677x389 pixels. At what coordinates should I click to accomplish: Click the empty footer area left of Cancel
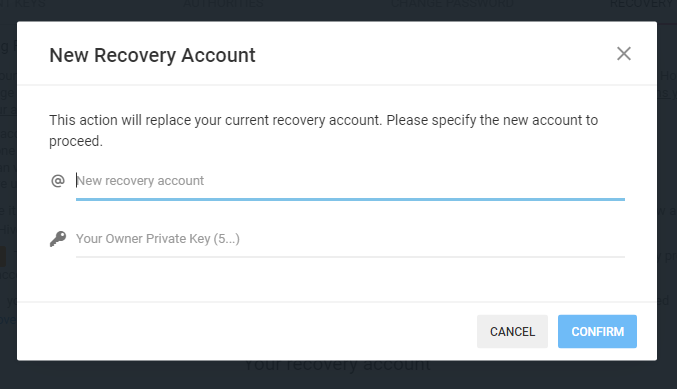[x=246, y=331]
